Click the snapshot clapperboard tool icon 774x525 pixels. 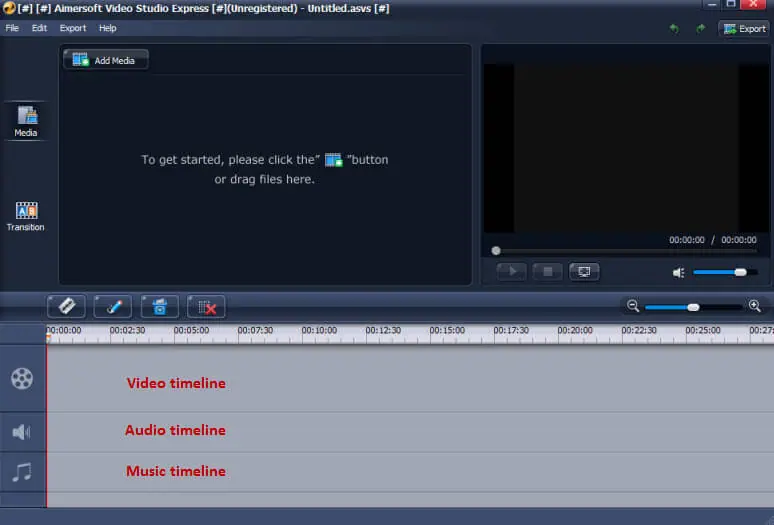(x=160, y=306)
